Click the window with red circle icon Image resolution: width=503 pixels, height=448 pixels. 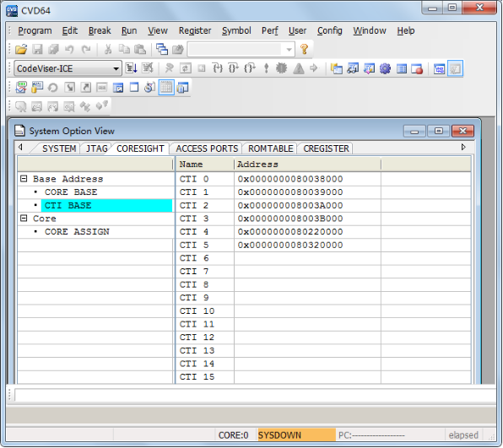pos(417,68)
